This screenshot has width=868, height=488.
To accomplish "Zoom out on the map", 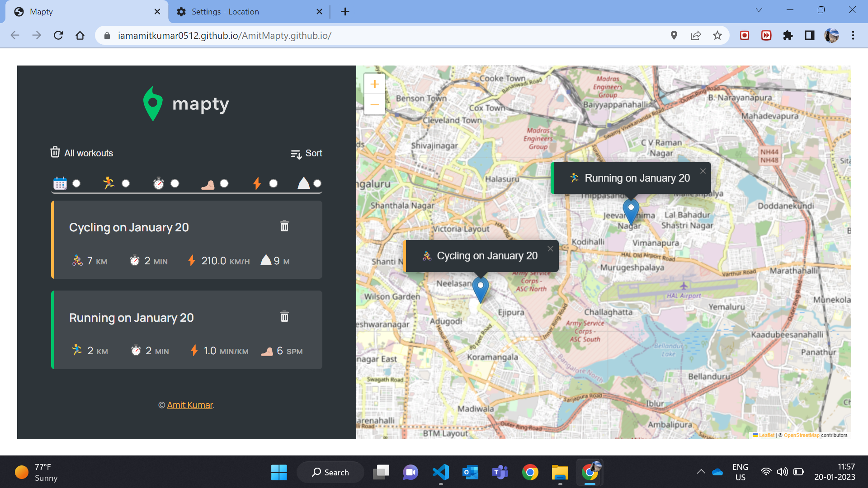I will 374,105.
